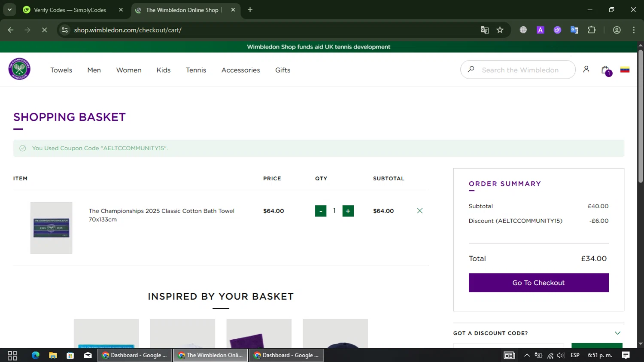The image size is (644, 362).
Task: Click the address bar URL
Action: coord(128,30)
